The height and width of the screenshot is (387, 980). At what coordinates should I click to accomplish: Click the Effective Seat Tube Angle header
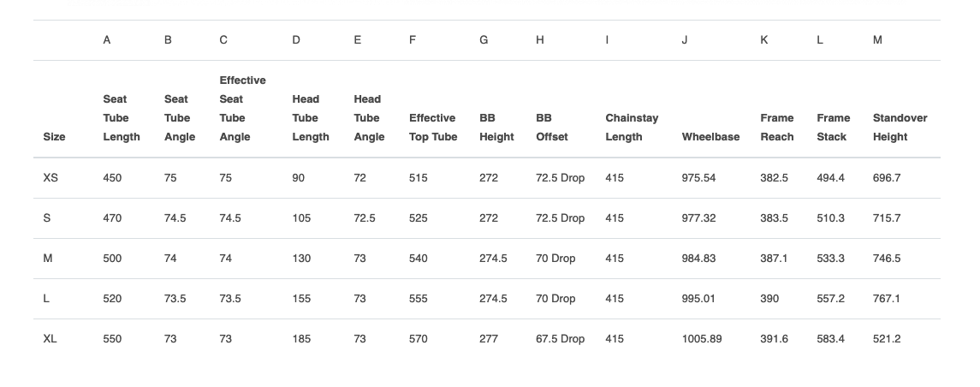pos(242,109)
